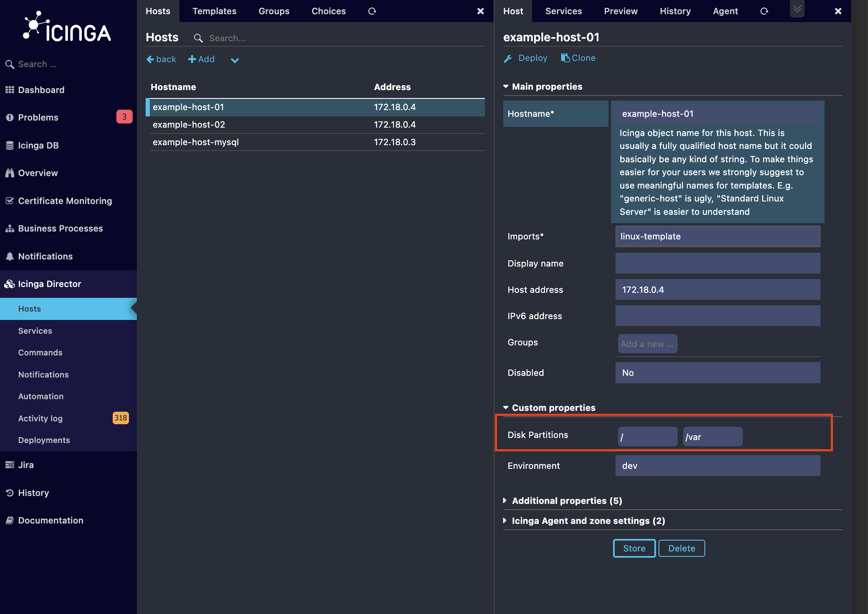Switch to the Agent tab
Viewport: 868px width, 614px height.
(x=725, y=11)
